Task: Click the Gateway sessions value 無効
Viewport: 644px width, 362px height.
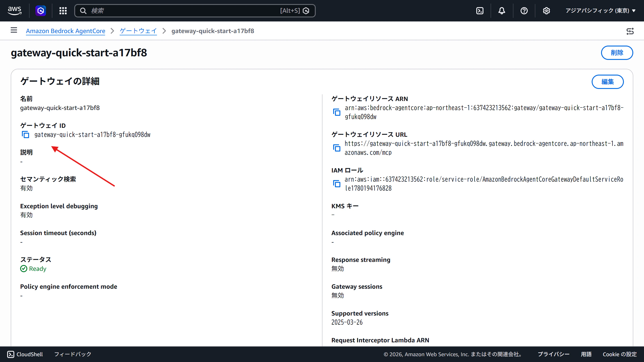Action: [x=337, y=295]
